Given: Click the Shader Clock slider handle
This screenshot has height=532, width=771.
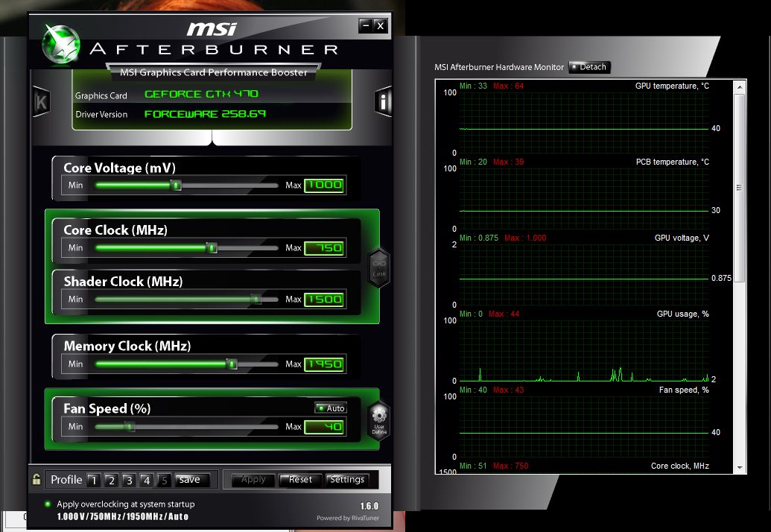Looking at the screenshot, I should click(256, 299).
